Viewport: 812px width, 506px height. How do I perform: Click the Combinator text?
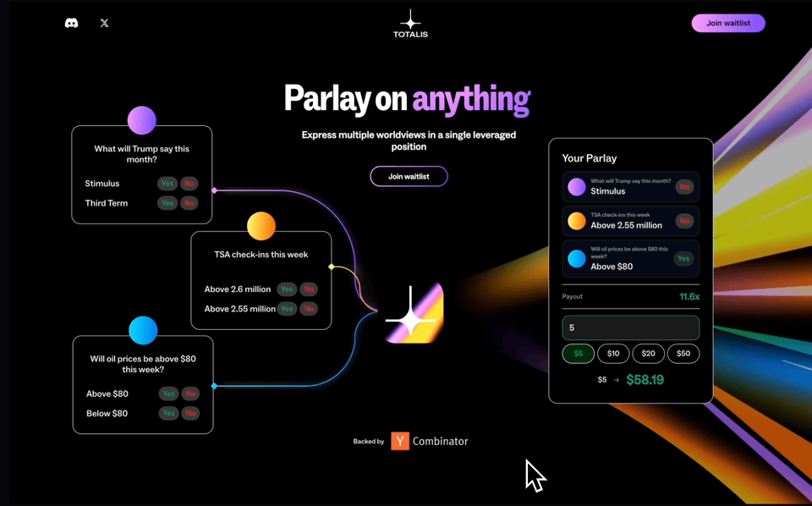pyautogui.click(x=440, y=441)
